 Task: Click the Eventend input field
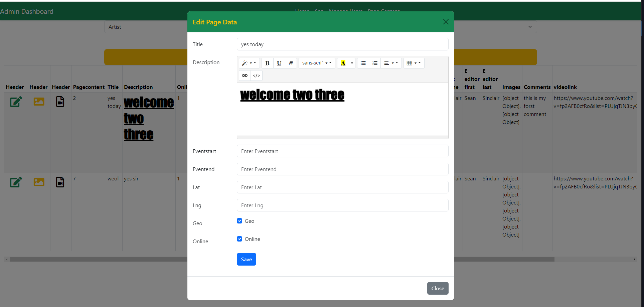(342, 169)
